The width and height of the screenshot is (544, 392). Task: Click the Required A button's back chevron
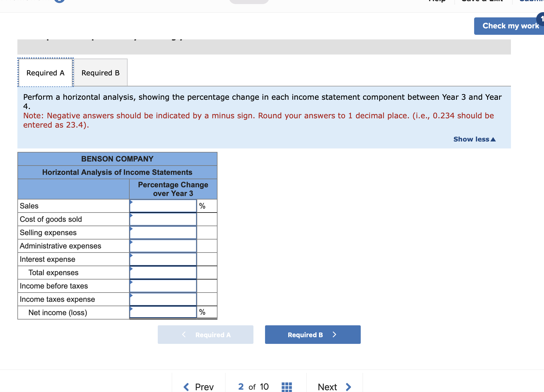pos(183,335)
